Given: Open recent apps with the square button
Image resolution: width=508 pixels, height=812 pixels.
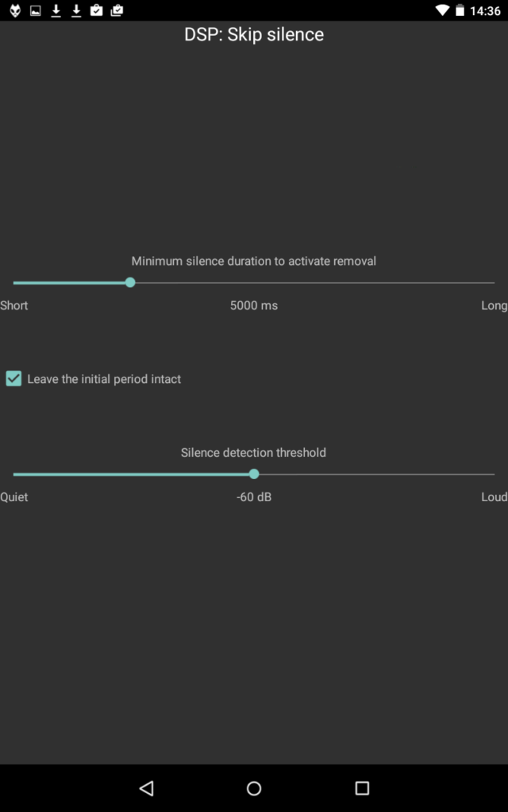Looking at the screenshot, I should pyautogui.click(x=362, y=788).
